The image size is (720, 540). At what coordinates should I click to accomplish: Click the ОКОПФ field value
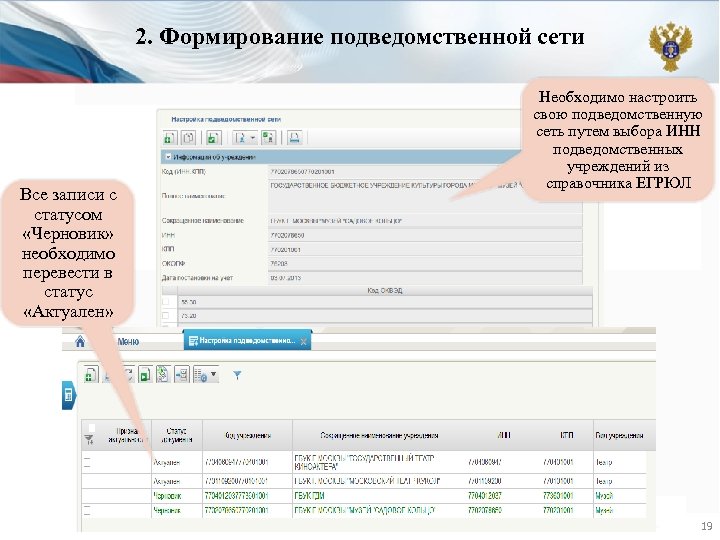pos(425,264)
